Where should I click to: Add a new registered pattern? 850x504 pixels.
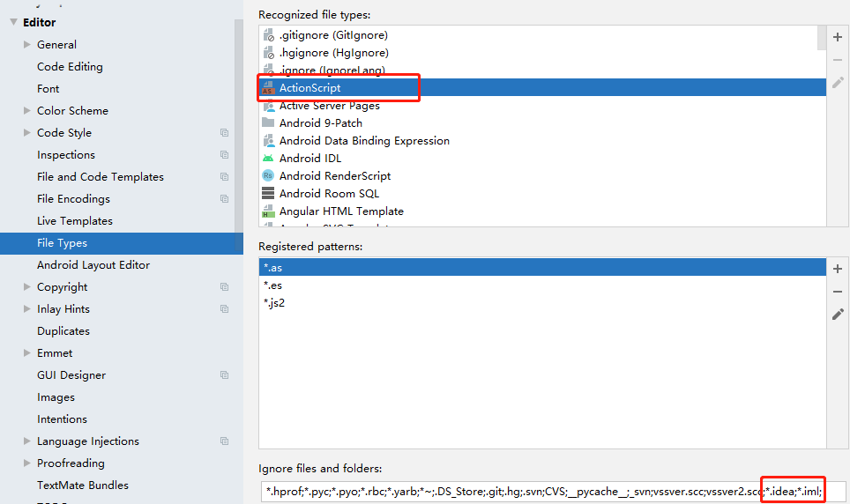[838, 269]
